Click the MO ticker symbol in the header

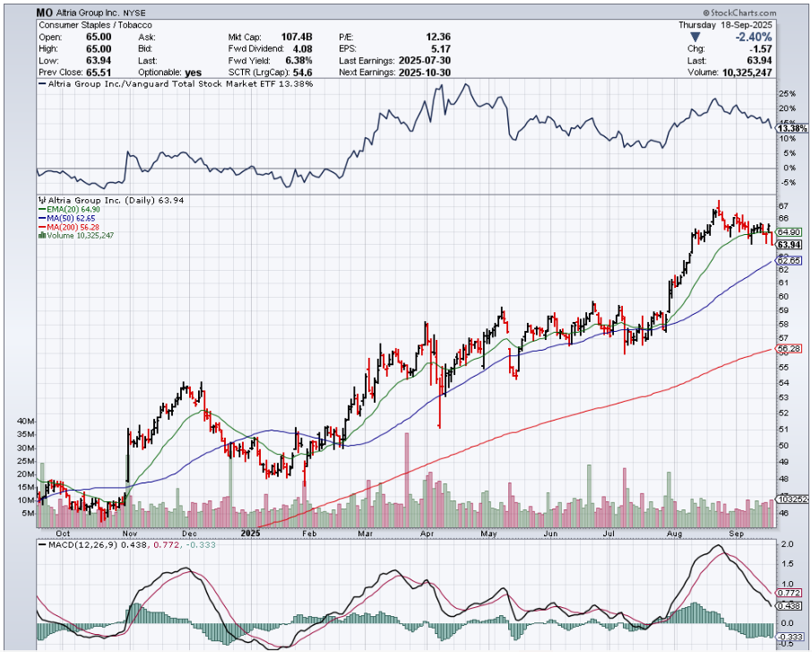(x=45, y=13)
